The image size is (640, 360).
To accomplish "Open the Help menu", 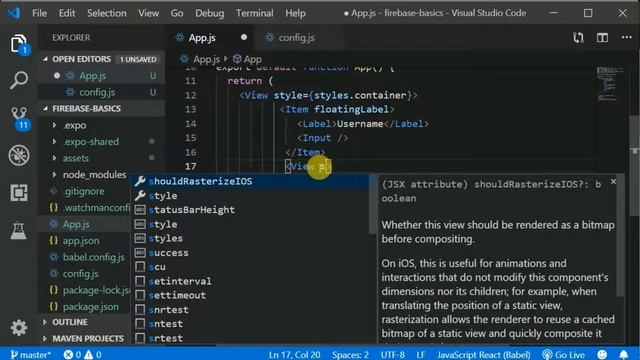I will click(296, 13).
